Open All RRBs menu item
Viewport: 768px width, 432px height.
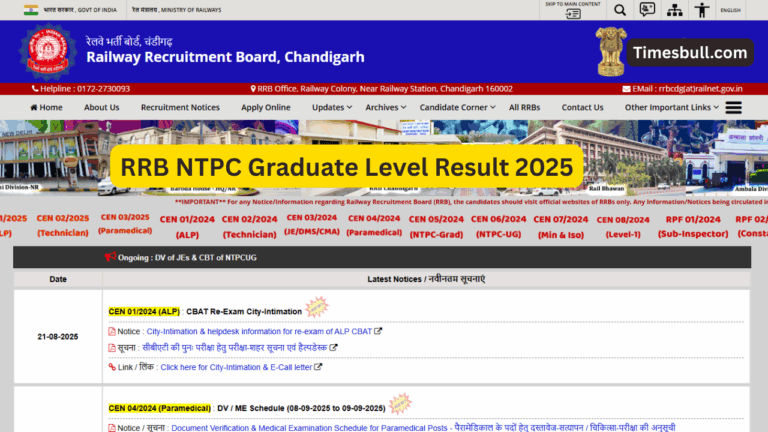click(524, 107)
